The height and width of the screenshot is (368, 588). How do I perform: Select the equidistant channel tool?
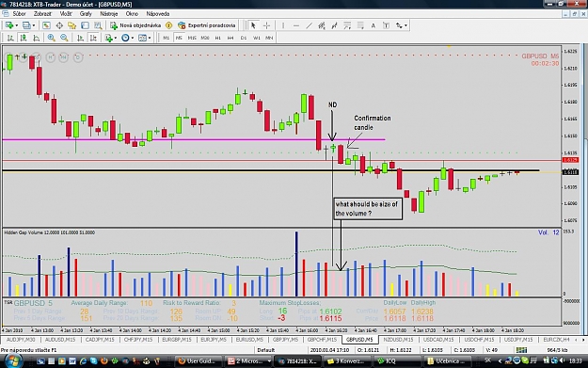pos(322,25)
